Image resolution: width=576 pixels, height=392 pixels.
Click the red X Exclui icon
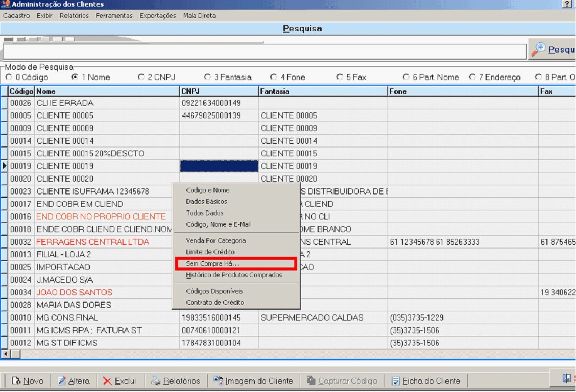[x=107, y=381]
